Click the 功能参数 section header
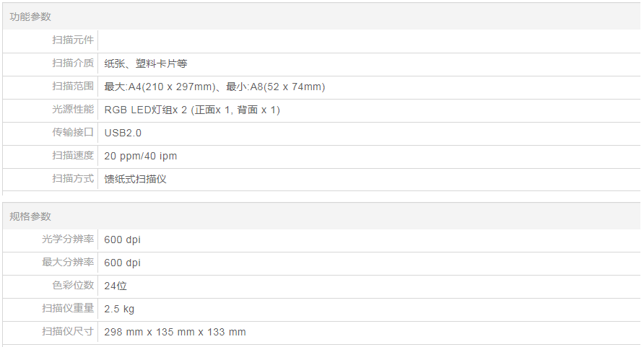 (x=30, y=17)
